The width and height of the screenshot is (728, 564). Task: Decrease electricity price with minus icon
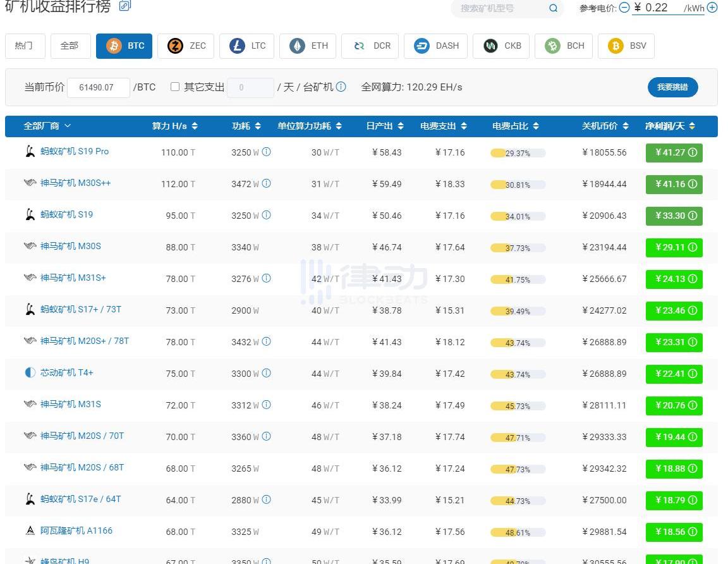tap(624, 8)
